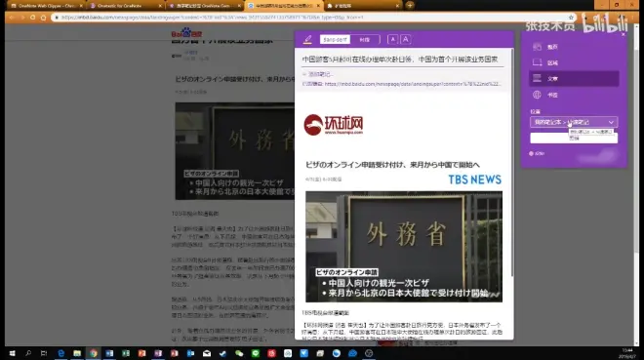Decrease text size with small A button
Viewport: 644px width, 360px height.
[x=392, y=39]
